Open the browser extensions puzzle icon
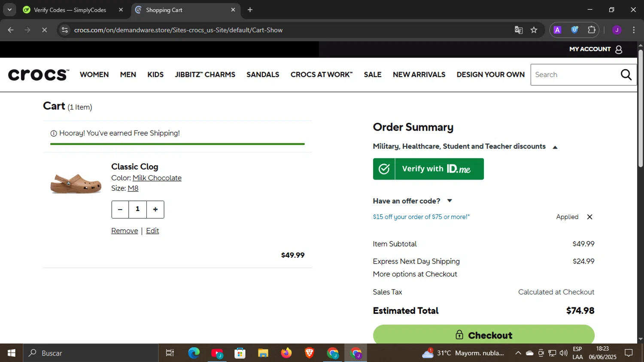The width and height of the screenshot is (644, 362). click(x=592, y=30)
